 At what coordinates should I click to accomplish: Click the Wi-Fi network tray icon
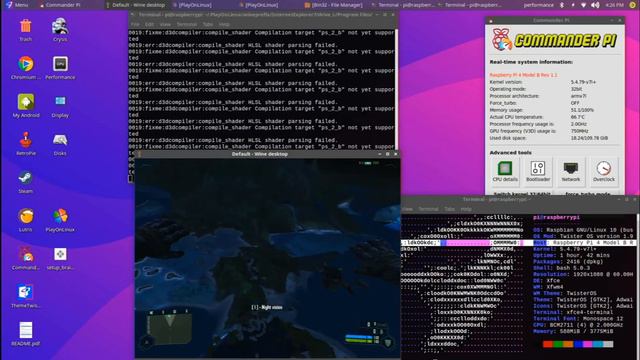[x=583, y=5]
